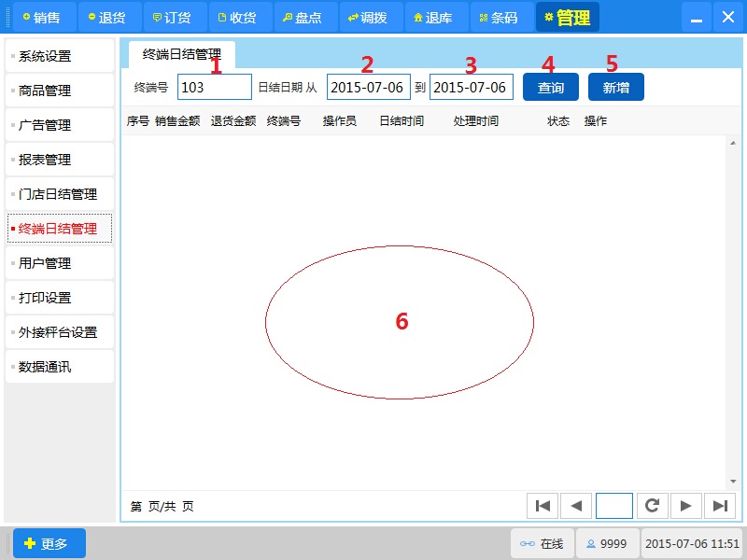Open 商品管理 in the sidebar
The image size is (747, 560).
(60, 91)
